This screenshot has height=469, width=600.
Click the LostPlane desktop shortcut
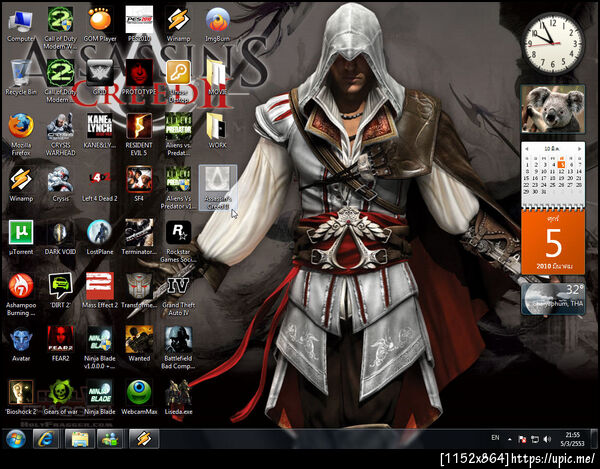[100, 237]
